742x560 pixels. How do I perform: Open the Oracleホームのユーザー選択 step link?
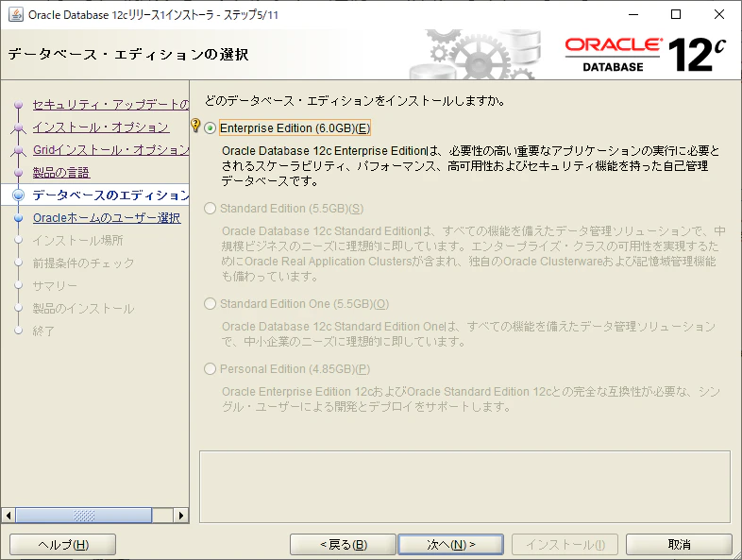coord(107,218)
